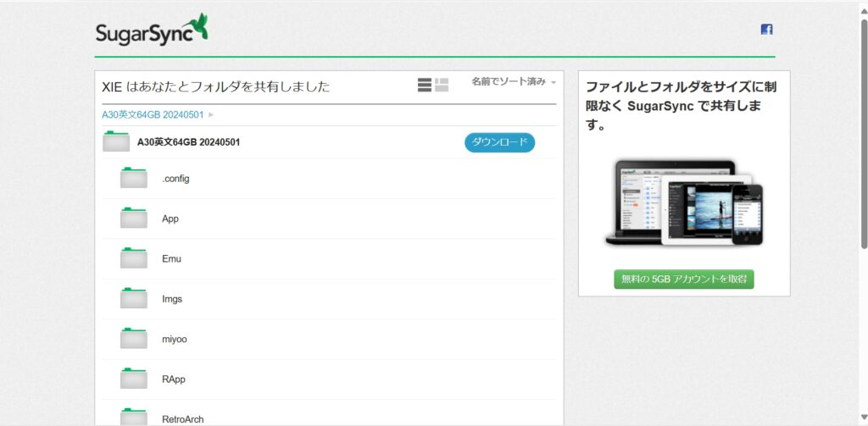Open the App folder icon
The height and width of the screenshot is (426, 868).
point(133,218)
